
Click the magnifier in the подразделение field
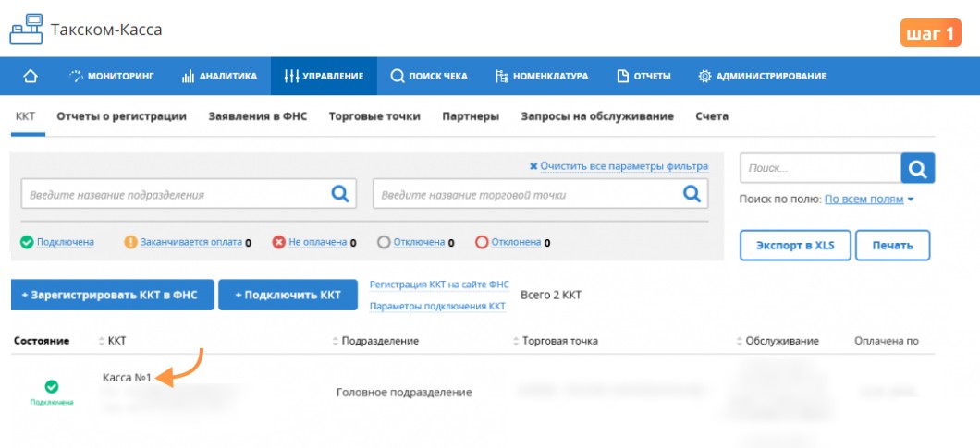[340, 194]
